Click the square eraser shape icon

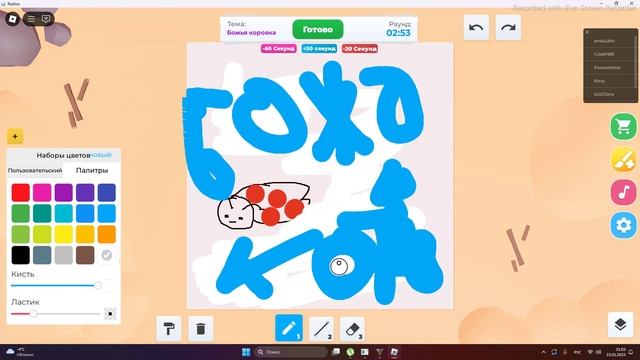coord(110,313)
